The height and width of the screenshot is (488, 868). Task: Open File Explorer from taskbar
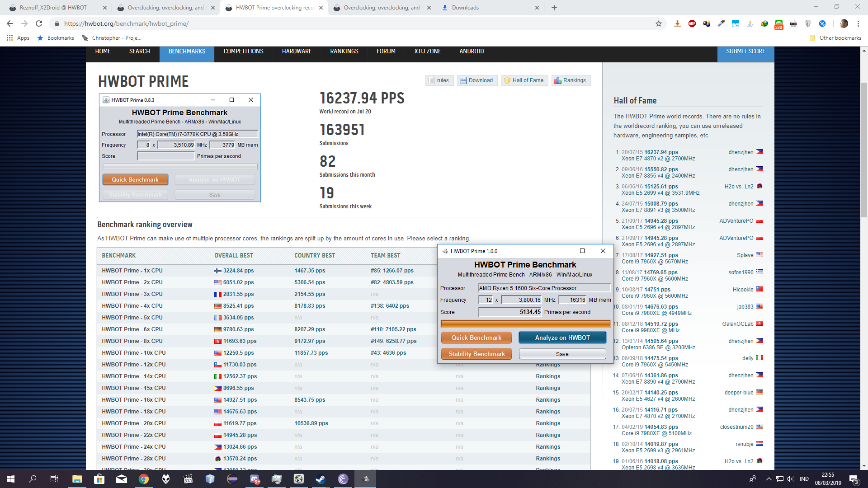tap(77, 479)
